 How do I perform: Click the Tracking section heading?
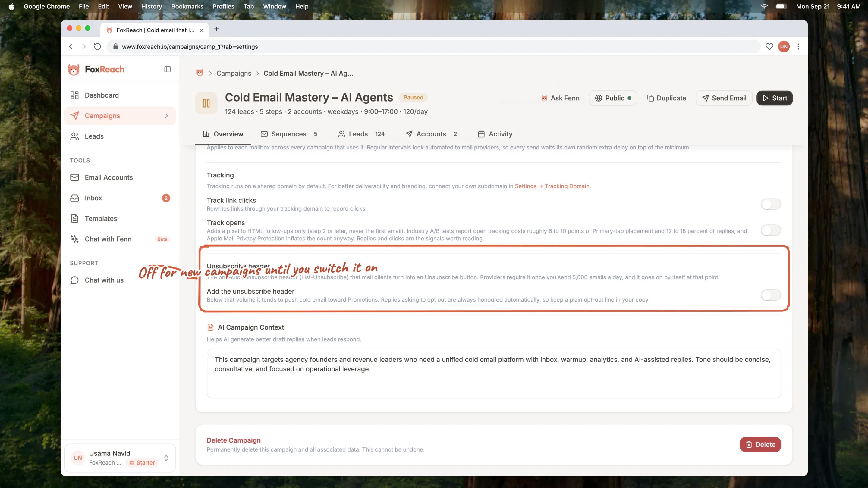click(x=220, y=175)
